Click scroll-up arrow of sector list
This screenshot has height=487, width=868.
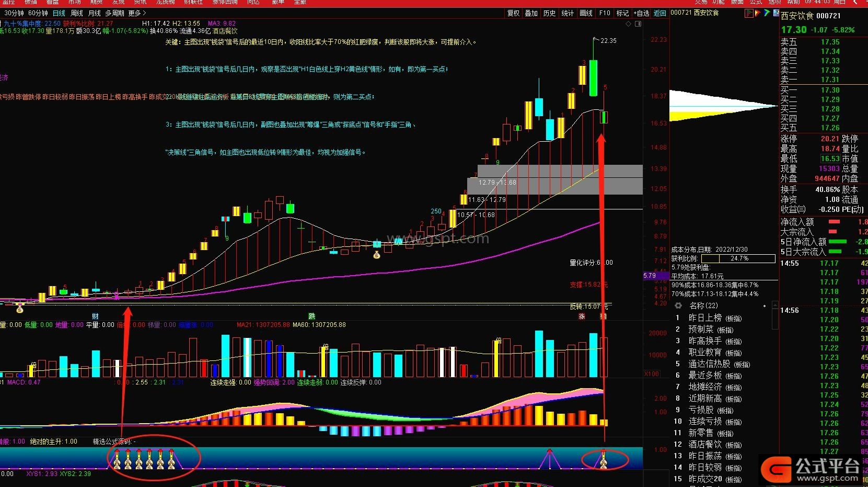[776, 306]
